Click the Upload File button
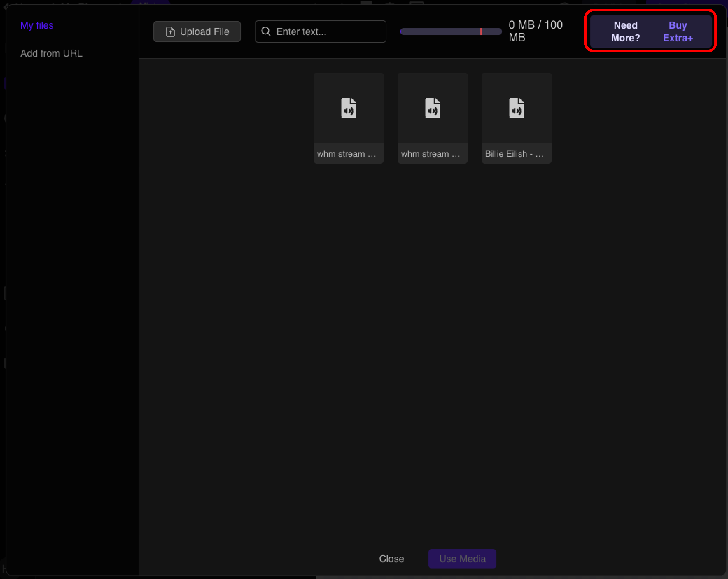The width and height of the screenshot is (728, 579). (197, 32)
